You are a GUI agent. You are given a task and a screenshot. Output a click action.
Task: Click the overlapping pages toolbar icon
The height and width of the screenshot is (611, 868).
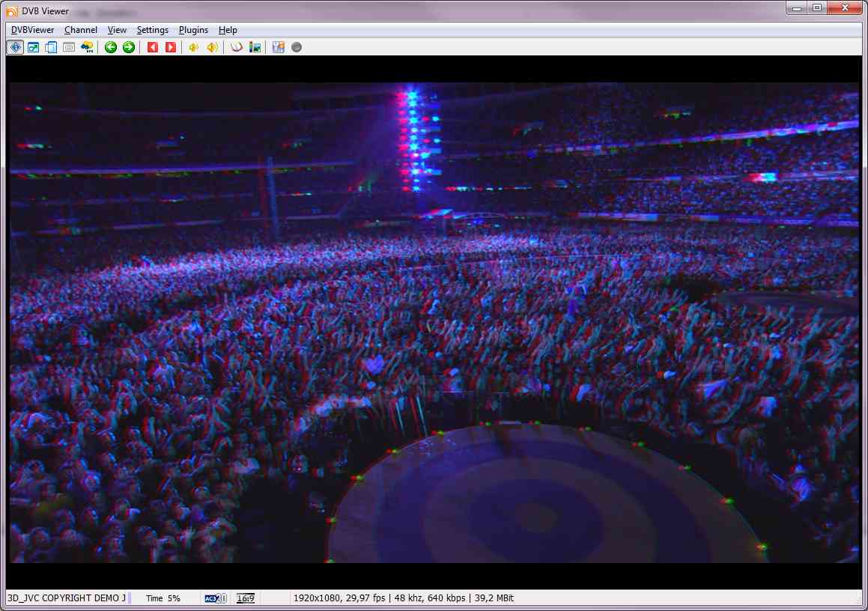click(51, 48)
